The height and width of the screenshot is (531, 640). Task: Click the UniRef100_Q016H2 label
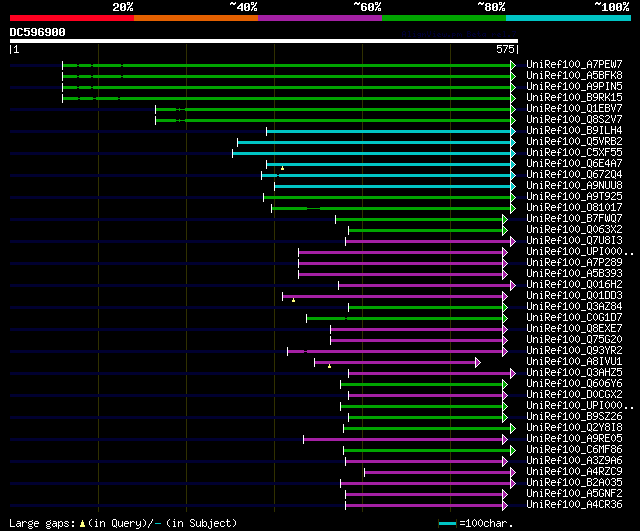(x=574, y=285)
